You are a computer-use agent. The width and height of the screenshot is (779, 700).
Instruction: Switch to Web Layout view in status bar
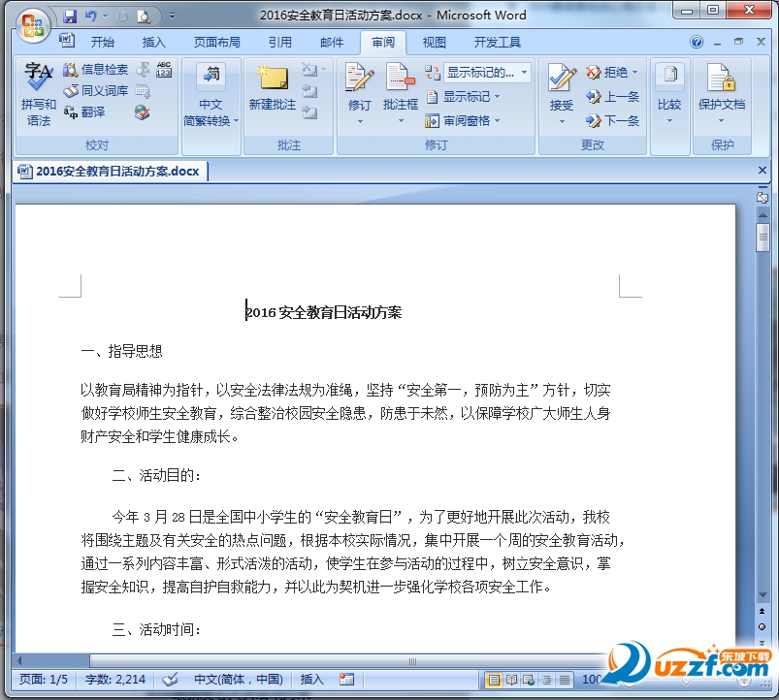click(x=527, y=680)
